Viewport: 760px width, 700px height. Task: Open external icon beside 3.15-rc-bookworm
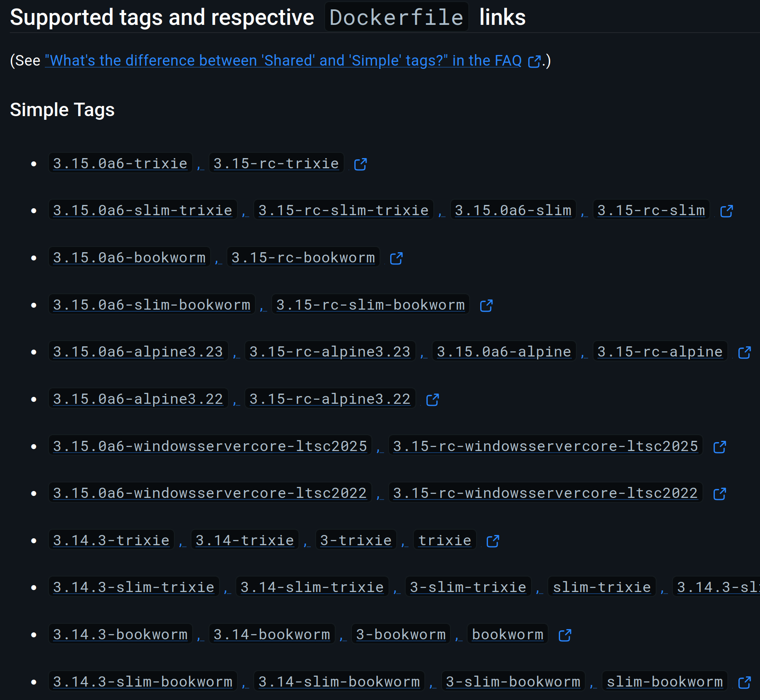[396, 258]
